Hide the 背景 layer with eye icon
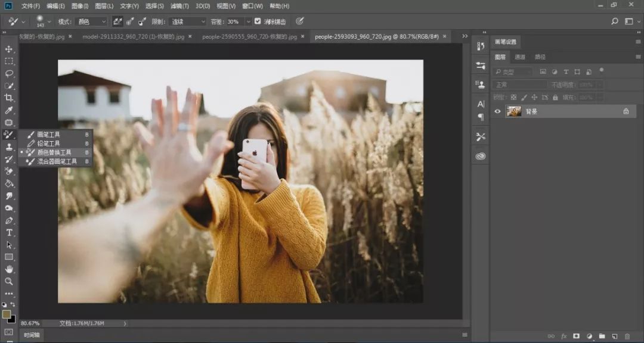This screenshot has height=343, width=644. 498,111
